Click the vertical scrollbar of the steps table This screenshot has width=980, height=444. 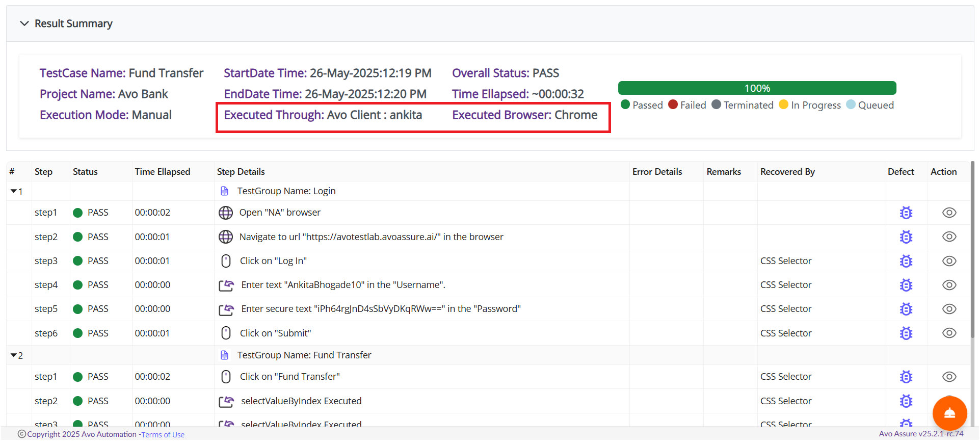coord(972,250)
